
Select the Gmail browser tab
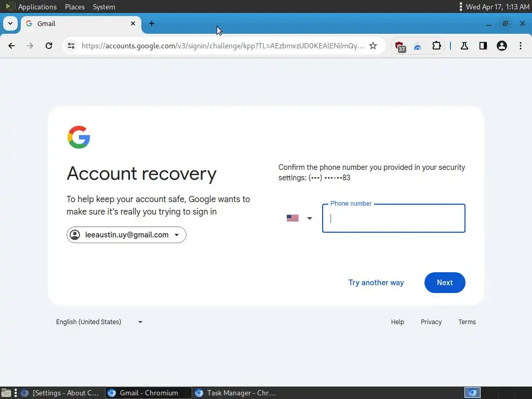coord(81,23)
